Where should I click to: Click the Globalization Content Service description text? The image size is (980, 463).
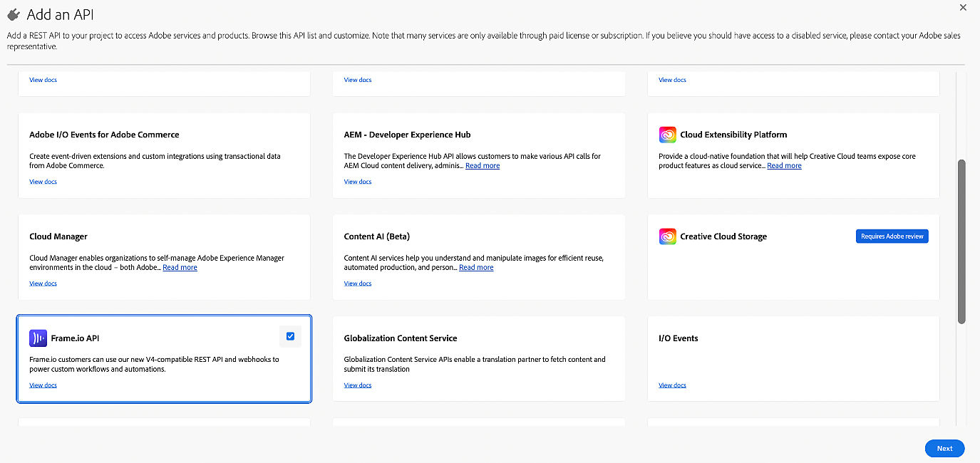pos(475,365)
